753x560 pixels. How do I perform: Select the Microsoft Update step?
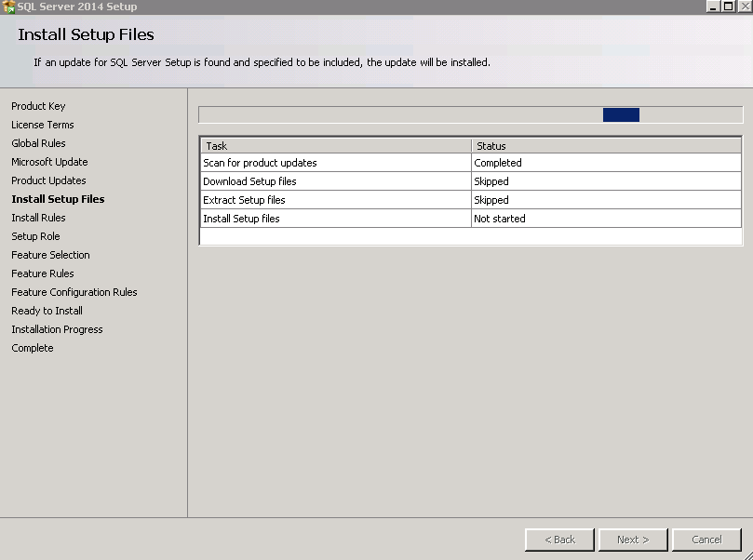(x=49, y=162)
